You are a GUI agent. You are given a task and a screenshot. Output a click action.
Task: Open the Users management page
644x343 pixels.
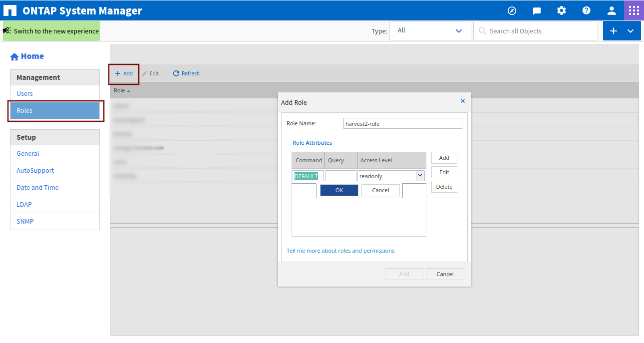point(55,94)
